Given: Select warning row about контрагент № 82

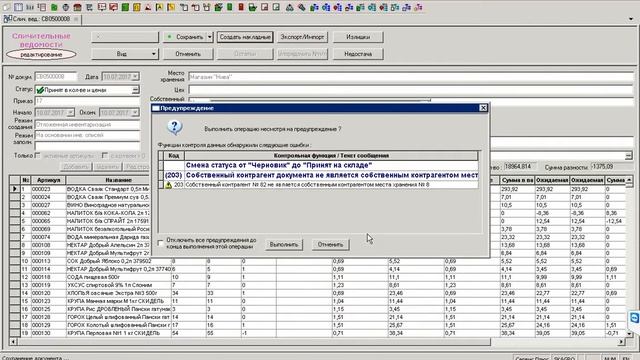Looking at the screenshot, I should tap(318, 185).
